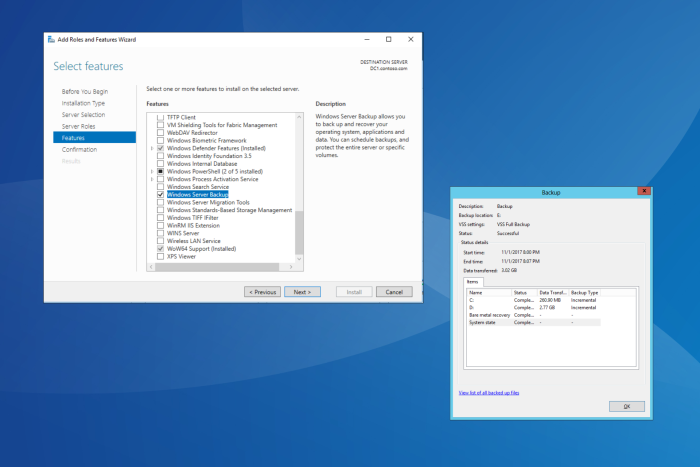The height and width of the screenshot is (467, 700).
Task: Switch to the Server Roles step
Action: tap(79, 126)
